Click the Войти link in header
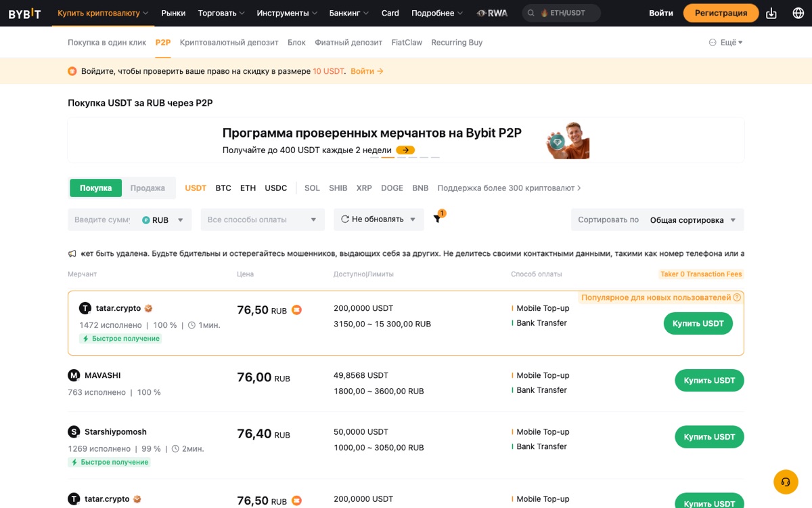This screenshot has height=508, width=812. pos(661,13)
